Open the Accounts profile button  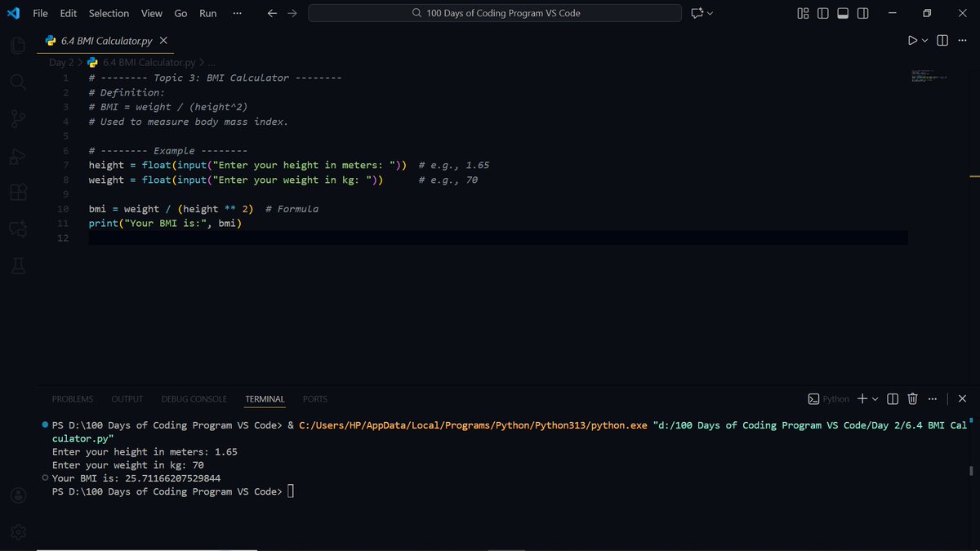[x=18, y=495]
